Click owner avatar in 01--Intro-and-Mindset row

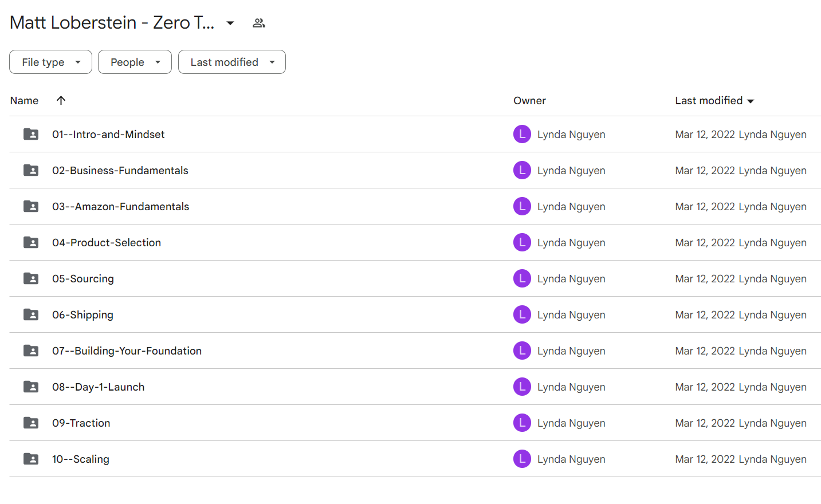coord(522,134)
